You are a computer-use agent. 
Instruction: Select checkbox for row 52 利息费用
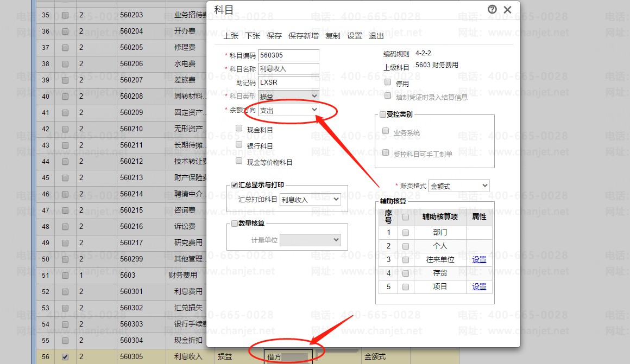65,292
